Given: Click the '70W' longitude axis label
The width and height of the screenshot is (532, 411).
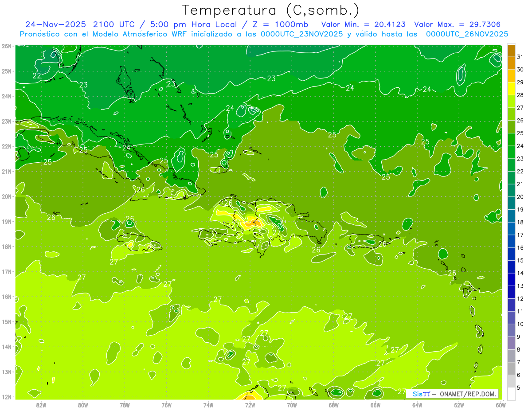Looking at the screenshot, I should [292, 405].
